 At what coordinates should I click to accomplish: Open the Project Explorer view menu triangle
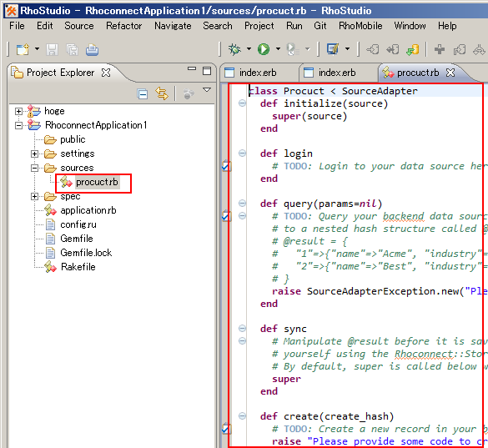click(207, 89)
